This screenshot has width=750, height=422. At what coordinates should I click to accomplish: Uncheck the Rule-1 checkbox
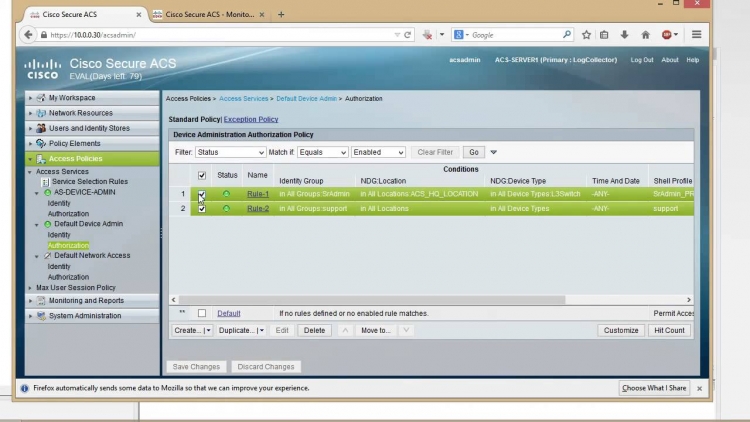click(202, 194)
